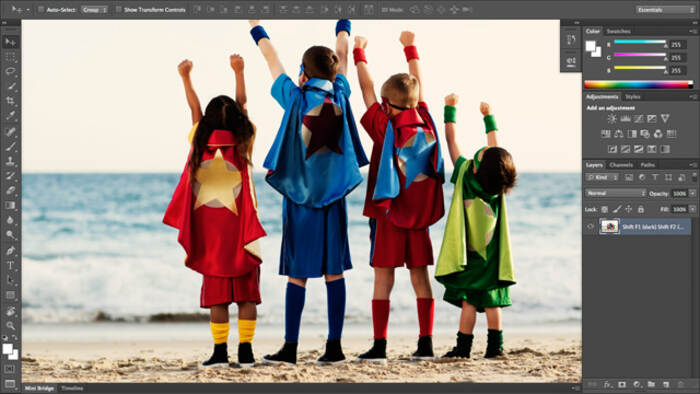Switch to the Paths tab
Viewport: 700px width, 394px height.
647,165
